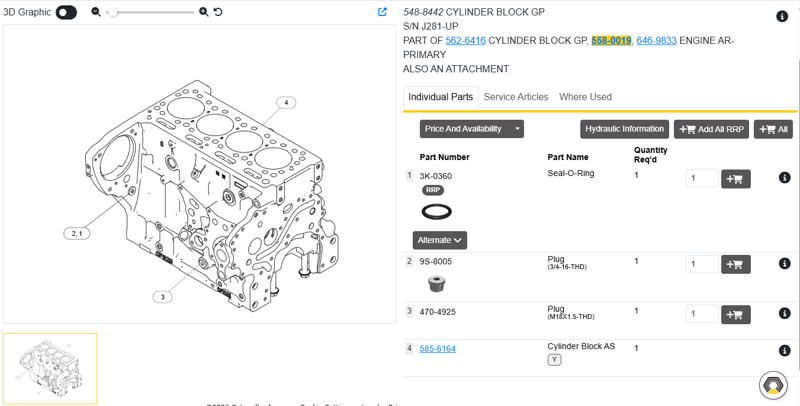The width and height of the screenshot is (800, 406).
Task: Add Seal-O-Ring 3K-0360 to cart
Action: coord(735,179)
